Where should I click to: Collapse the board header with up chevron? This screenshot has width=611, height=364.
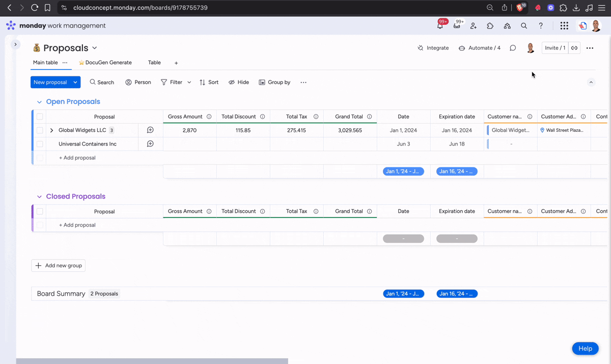coord(591,82)
